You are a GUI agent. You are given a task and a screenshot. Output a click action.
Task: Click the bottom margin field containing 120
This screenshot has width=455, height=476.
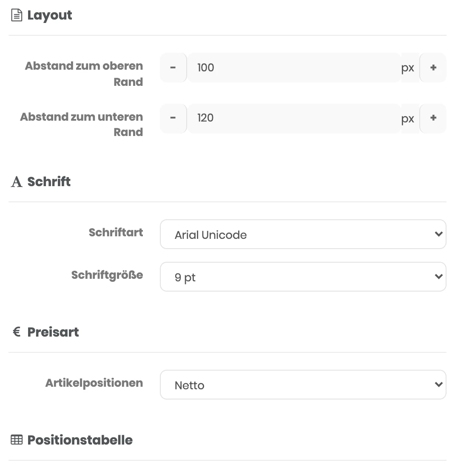(x=294, y=118)
